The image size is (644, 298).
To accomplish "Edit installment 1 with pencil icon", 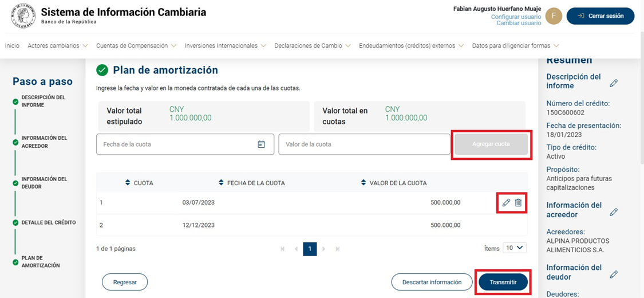I will point(506,202).
